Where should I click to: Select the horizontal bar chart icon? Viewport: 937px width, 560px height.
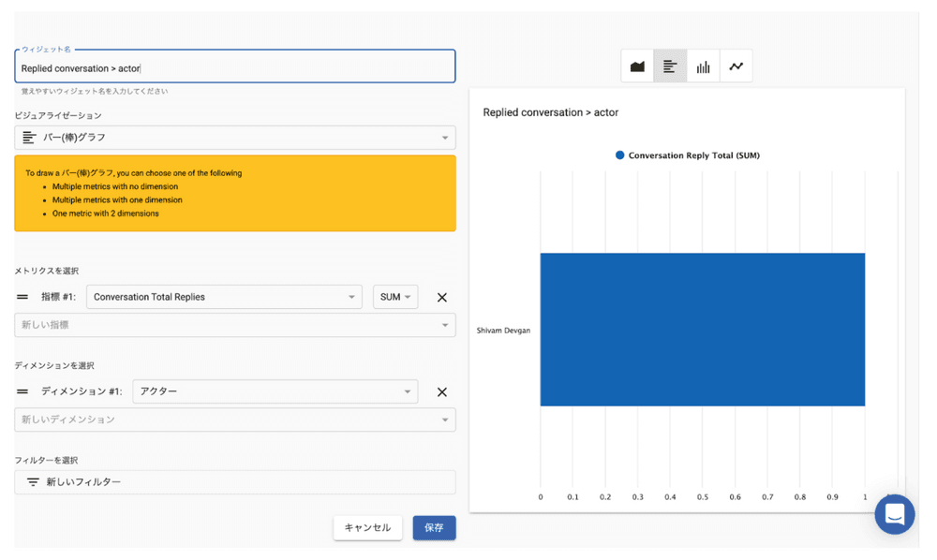(670, 66)
